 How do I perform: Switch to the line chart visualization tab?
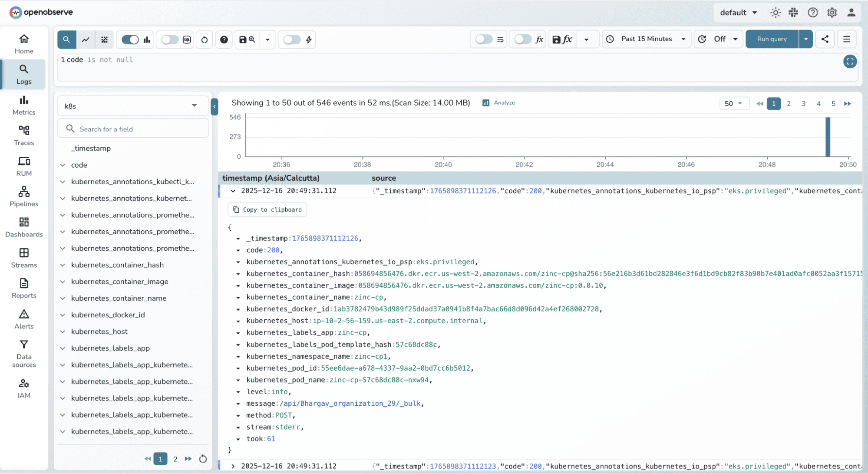[x=85, y=39]
